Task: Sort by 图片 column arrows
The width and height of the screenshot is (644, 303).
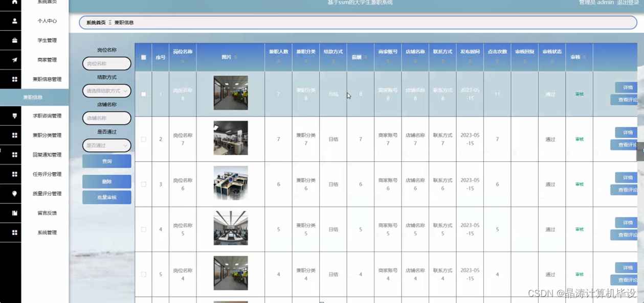Action: pyautogui.click(x=236, y=57)
